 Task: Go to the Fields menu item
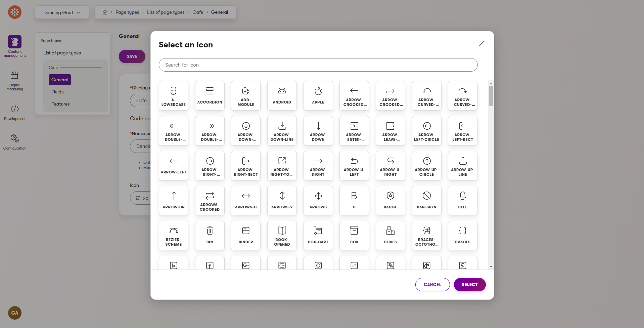click(x=57, y=92)
